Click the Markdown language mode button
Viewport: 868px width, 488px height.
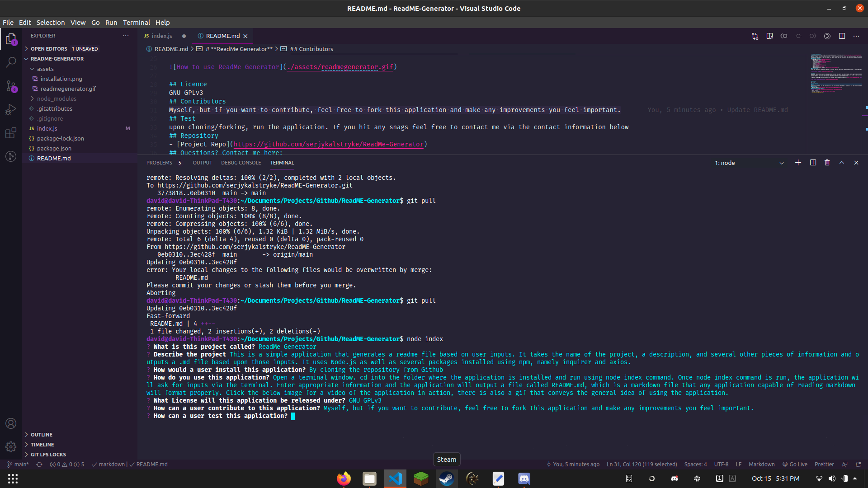pyautogui.click(x=761, y=464)
